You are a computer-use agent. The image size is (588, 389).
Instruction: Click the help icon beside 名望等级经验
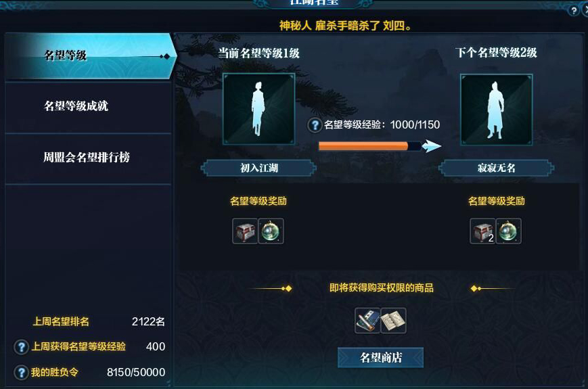(315, 125)
